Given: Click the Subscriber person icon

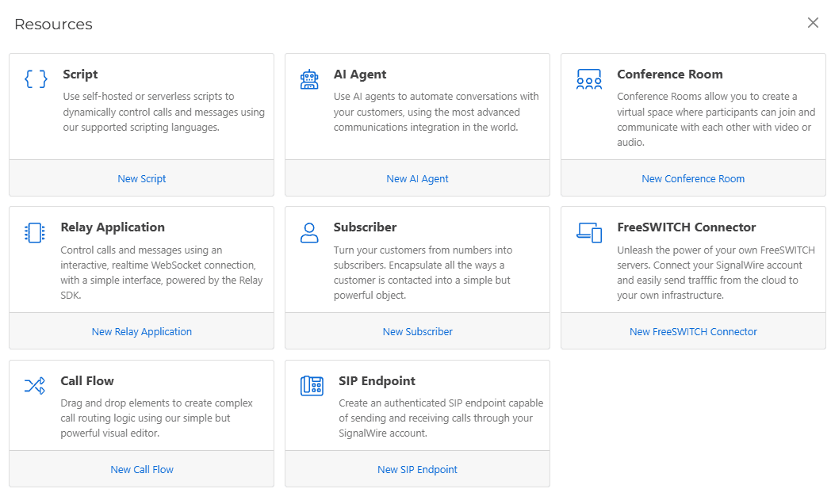Looking at the screenshot, I should (309, 233).
